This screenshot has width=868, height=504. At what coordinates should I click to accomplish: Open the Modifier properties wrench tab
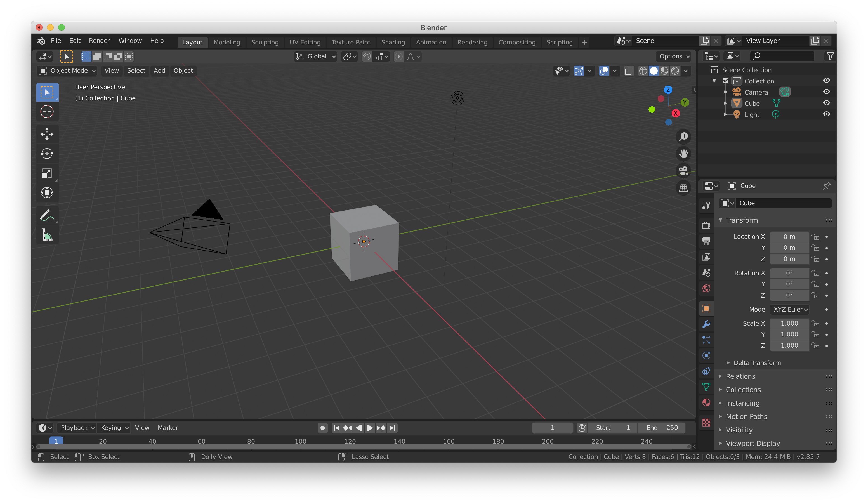tap(706, 324)
